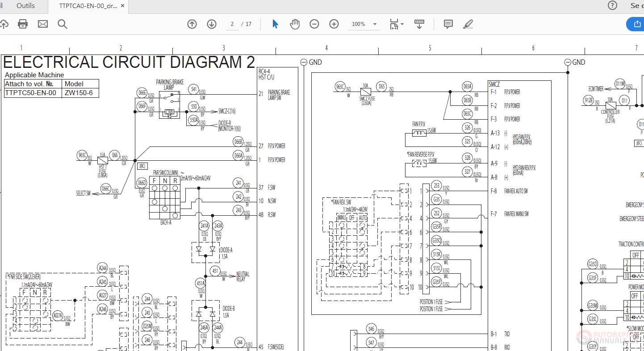
Task: Go to previous page with up arrow icon
Action: pos(192,24)
